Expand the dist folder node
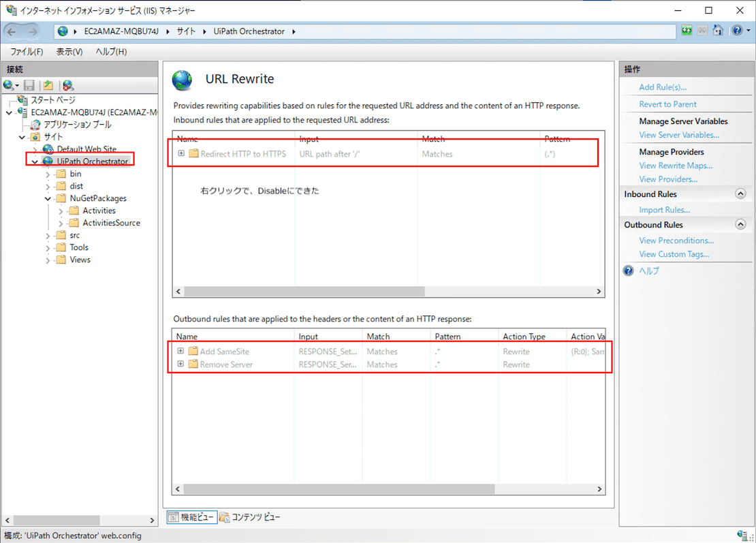Image resolution: width=756 pixels, height=543 pixels. click(48, 186)
